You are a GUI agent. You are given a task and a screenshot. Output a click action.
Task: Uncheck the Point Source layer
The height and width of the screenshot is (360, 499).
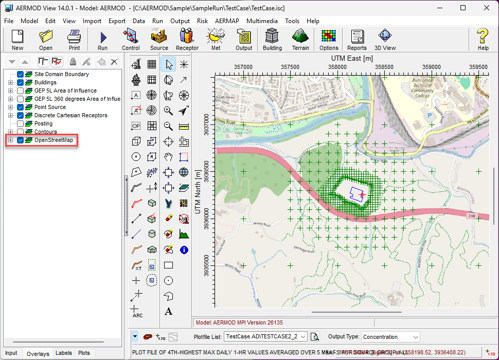(20, 107)
